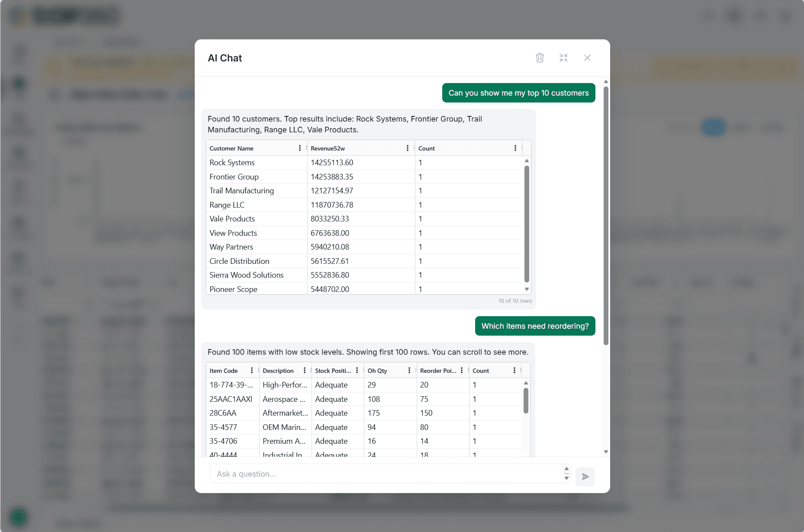The image size is (804, 532).
Task: Open Count column menu in customers table
Action: click(x=515, y=148)
